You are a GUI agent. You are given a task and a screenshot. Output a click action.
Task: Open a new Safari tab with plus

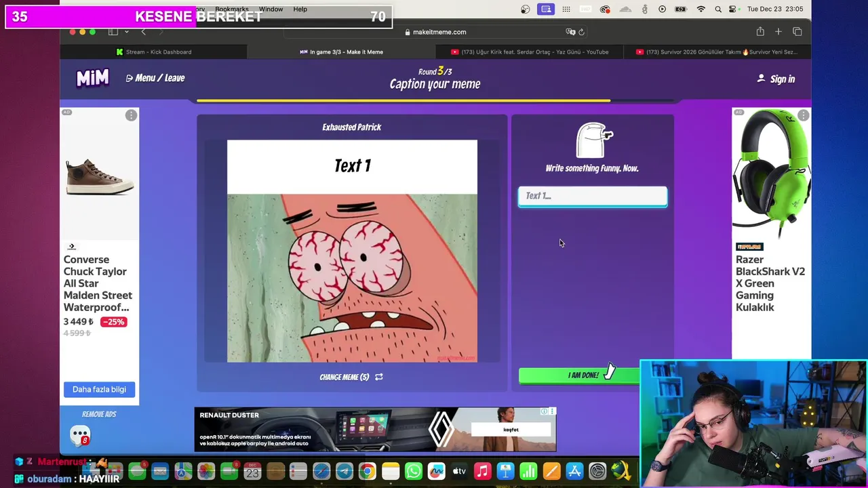click(x=778, y=32)
